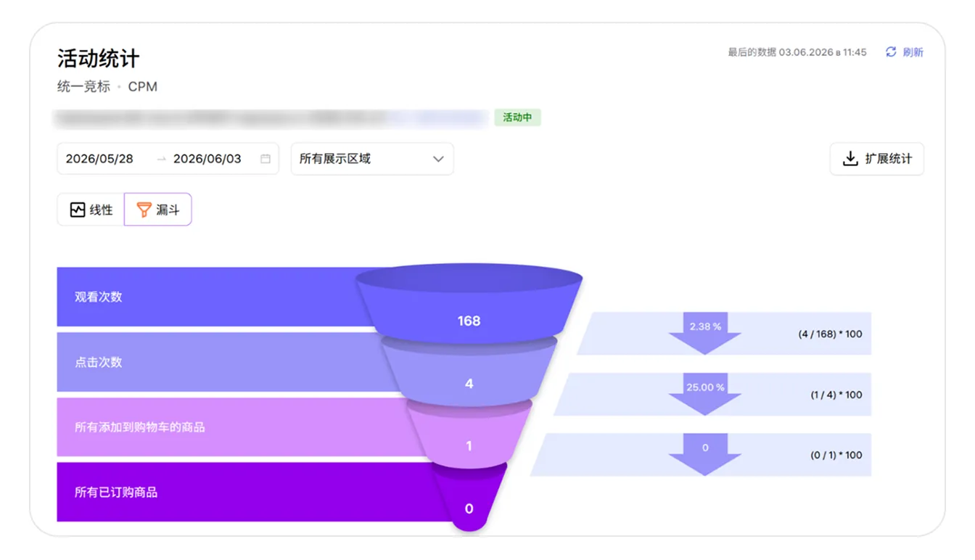Click the download icon in 扩展统计
Image resolution: width=975 pixels, height=560 pixels.
[x=850, y=159]
